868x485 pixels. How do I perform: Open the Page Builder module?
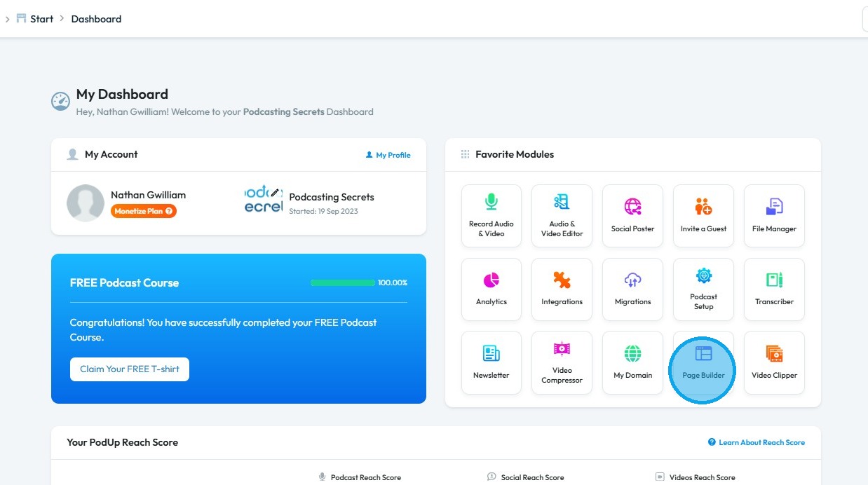click(703, 362)
